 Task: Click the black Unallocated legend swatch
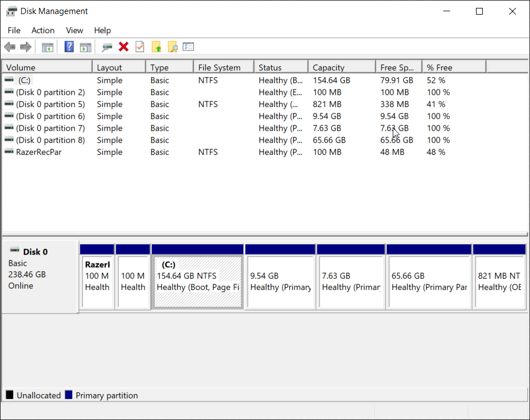10,395
